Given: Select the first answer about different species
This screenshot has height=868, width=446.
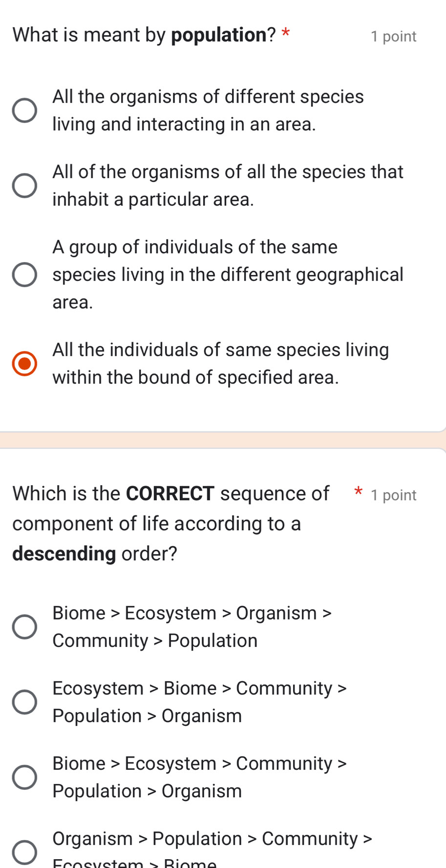Looking at the screenshot, I should tap(24, 110).
